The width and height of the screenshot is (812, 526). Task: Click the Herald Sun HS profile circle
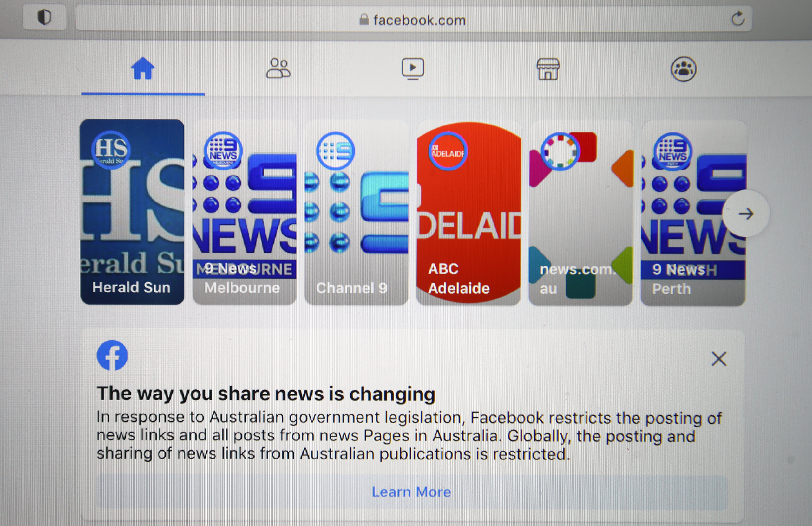click(x=111, y=150)
